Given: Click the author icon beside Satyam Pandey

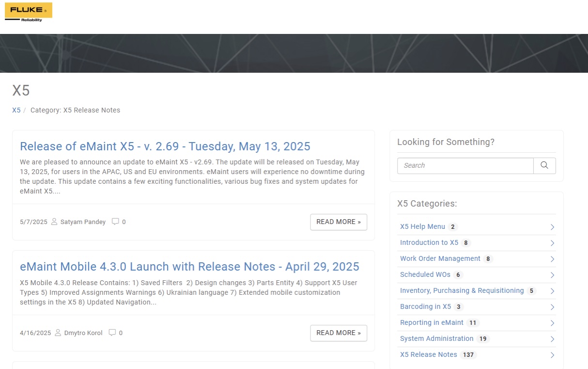Looking at the screenshot, I should [x=54, y=222].
